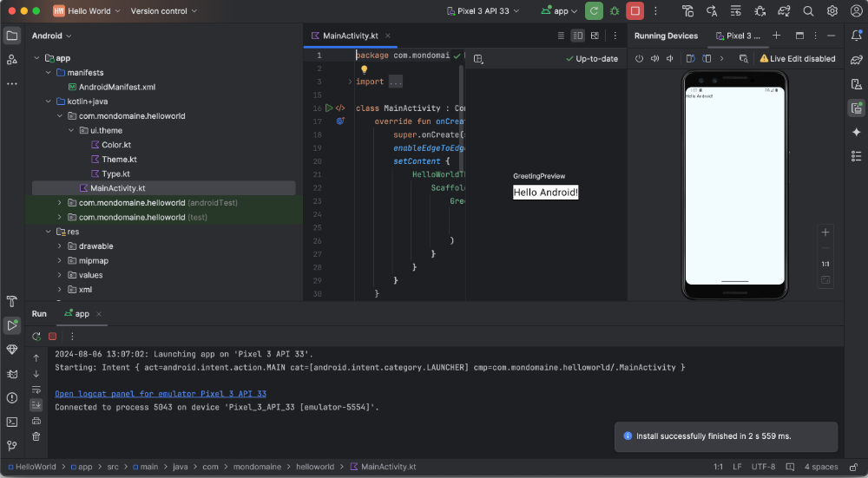Click the Up-to-date preview status
The image size is (868, 478).
pyautogui.click(x=592, y=59)
